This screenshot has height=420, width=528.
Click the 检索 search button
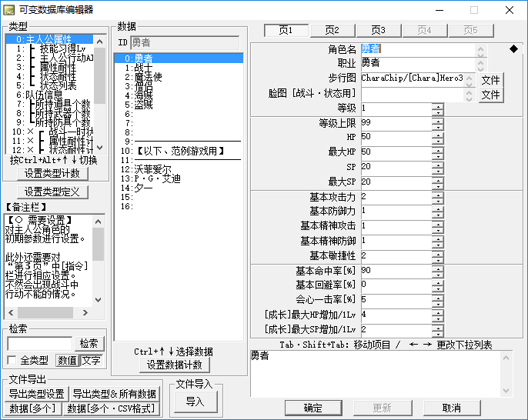89,344
